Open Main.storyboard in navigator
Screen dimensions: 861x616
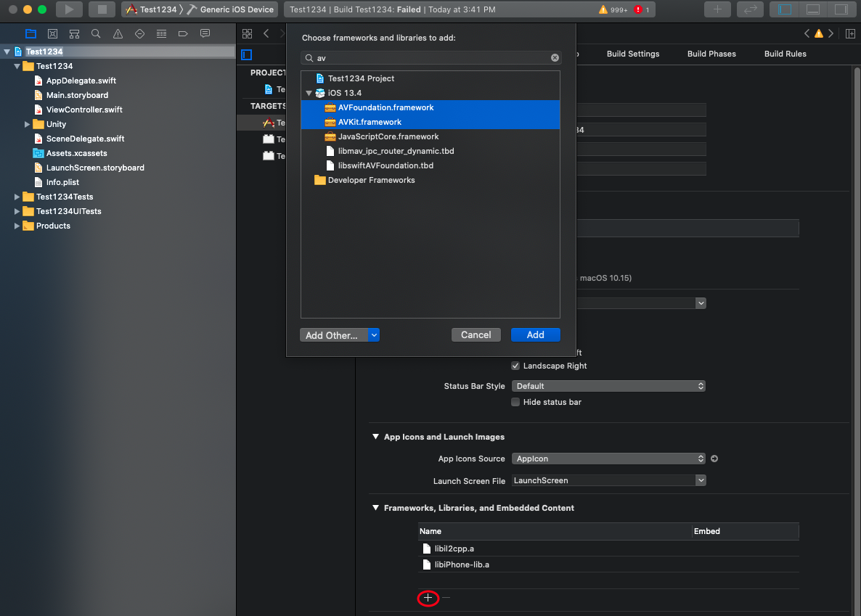point(77,95)
